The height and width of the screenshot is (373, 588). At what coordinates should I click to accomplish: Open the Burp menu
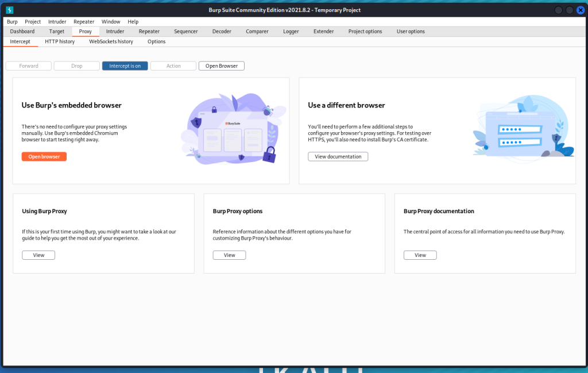point(12,21)
